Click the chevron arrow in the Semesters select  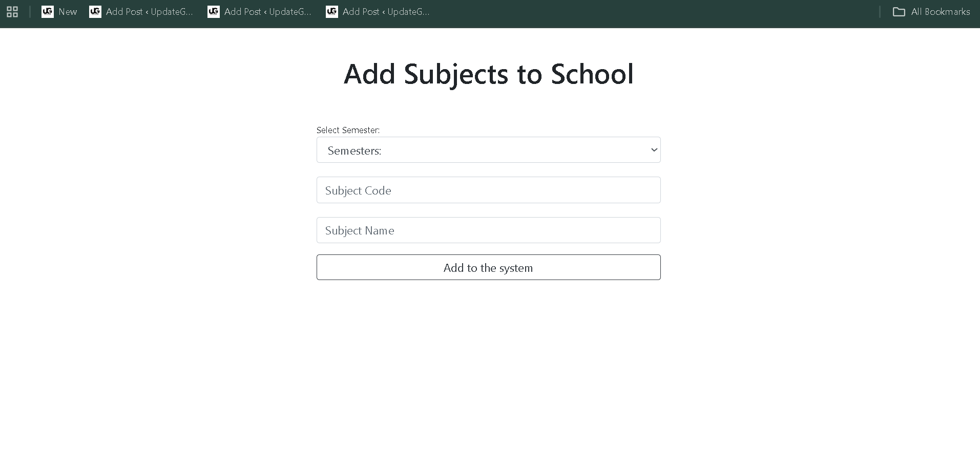654,150
